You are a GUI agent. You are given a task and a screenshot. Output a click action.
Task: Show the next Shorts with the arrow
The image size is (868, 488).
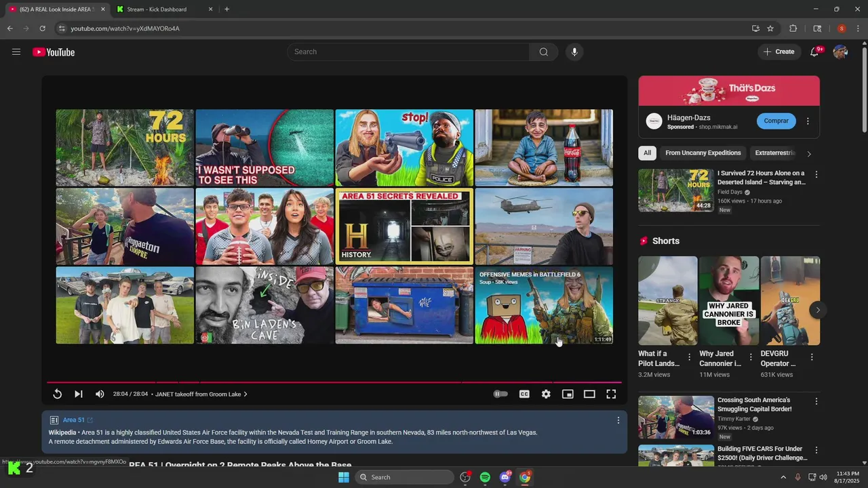click(x=818, y=310)
